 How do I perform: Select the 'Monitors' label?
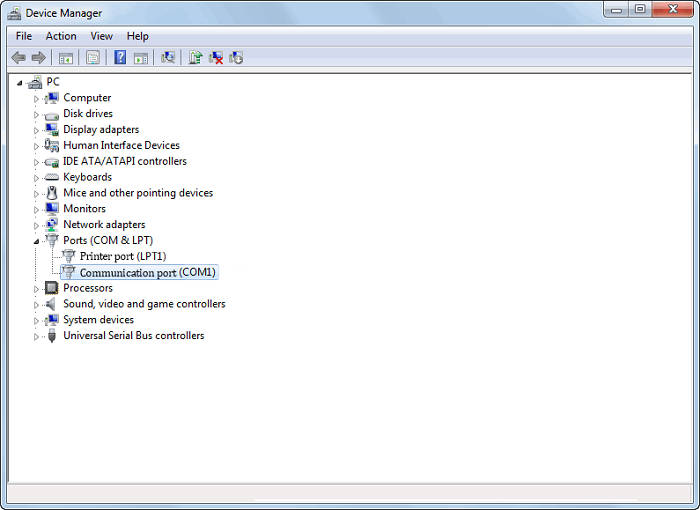pos(84,209)
